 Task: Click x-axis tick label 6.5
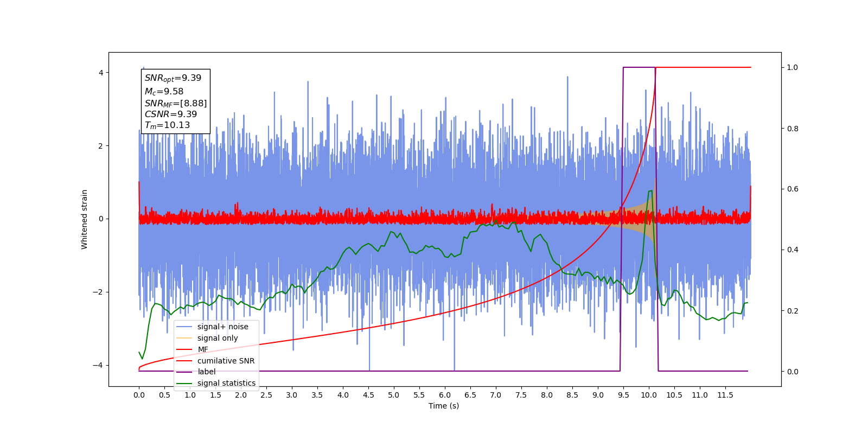click(470, 395)
